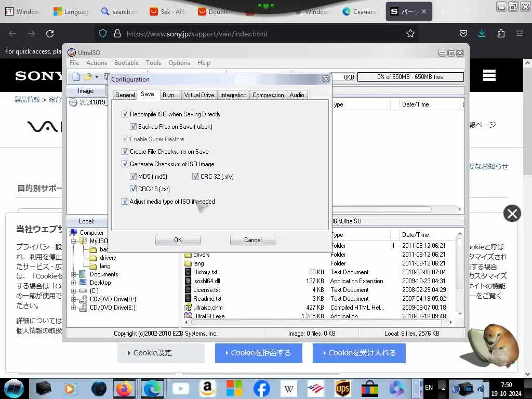Expand the Desktop tree node

pyautogui.click(x=73, y=283)
